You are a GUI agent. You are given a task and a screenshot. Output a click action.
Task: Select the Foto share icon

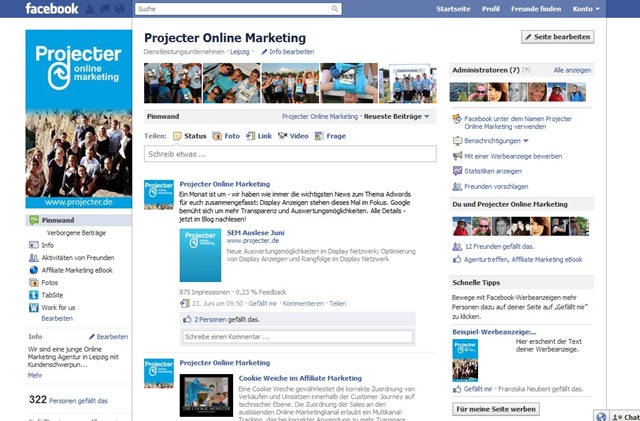[217, 136]
